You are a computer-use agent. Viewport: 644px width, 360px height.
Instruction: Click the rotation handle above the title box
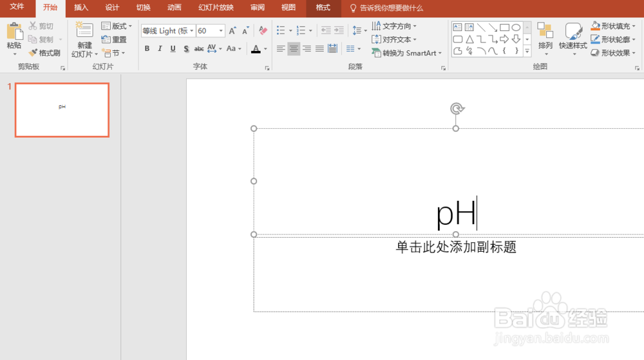pyautogui.click(x=457, y=108)
